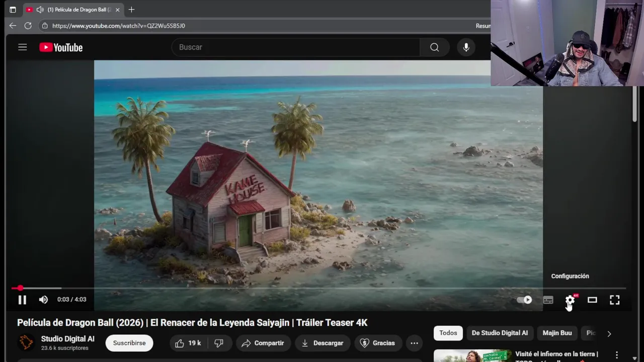644x362 pixels.
Task: Open the YouTube hamburger guide menu
Action: tap(22, 47)
